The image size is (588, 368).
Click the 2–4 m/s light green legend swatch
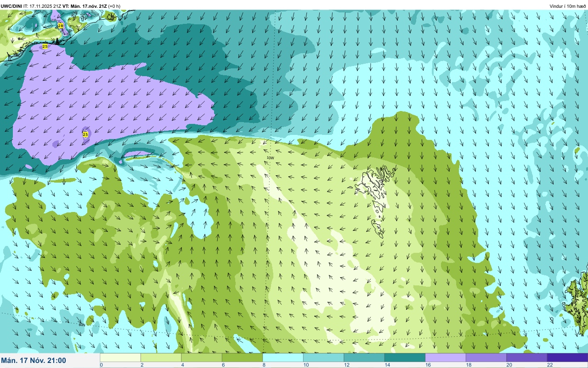click(161, 357)
